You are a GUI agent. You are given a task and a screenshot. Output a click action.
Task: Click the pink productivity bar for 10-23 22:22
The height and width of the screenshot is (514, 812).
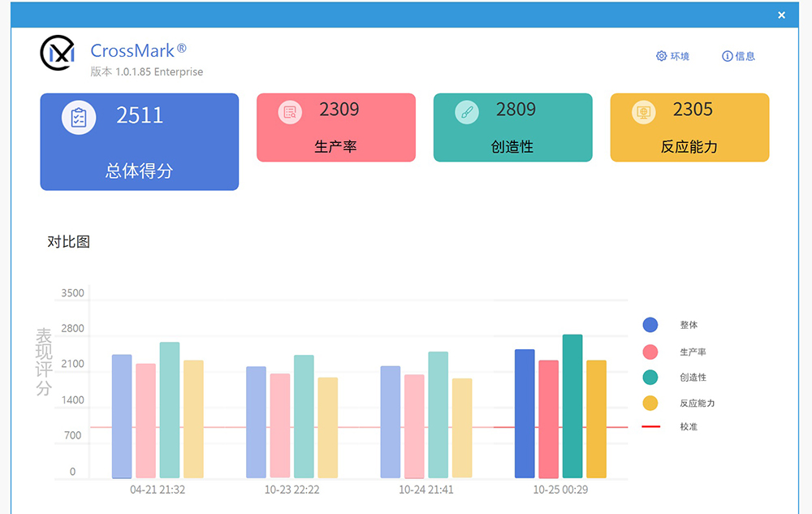click(x=280, y=426)
